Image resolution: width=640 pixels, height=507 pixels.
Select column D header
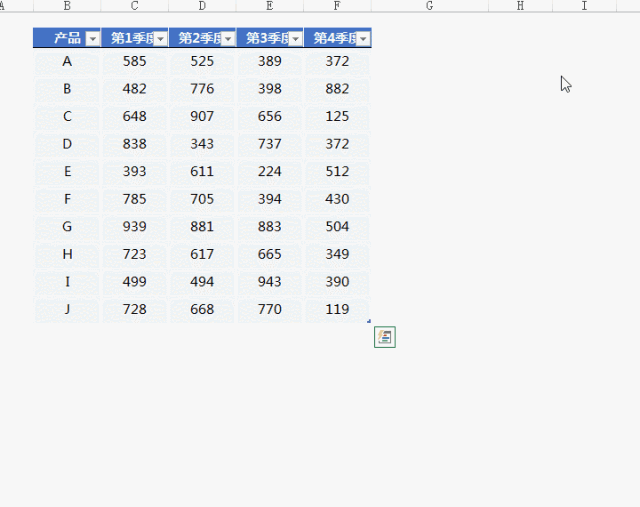202,6
